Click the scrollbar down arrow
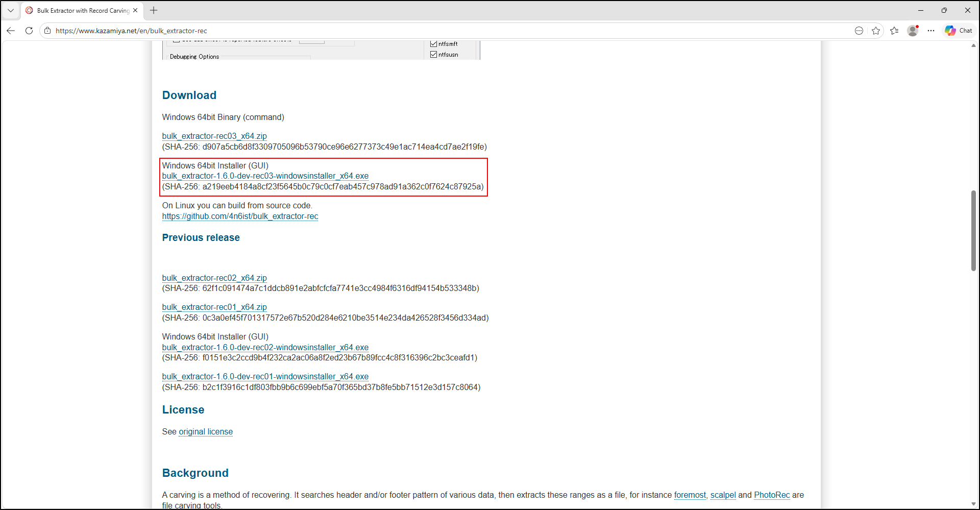 pyautogui.click(x=973, y=504)
